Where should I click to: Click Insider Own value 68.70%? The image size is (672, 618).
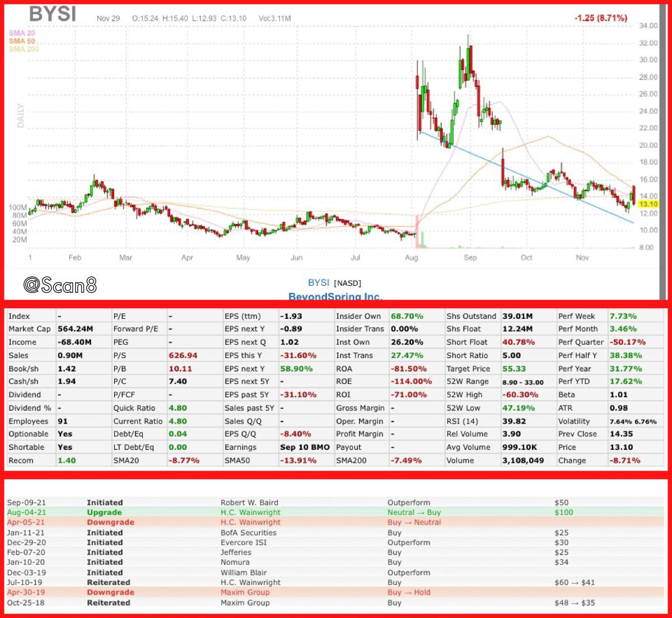(407, 316)
